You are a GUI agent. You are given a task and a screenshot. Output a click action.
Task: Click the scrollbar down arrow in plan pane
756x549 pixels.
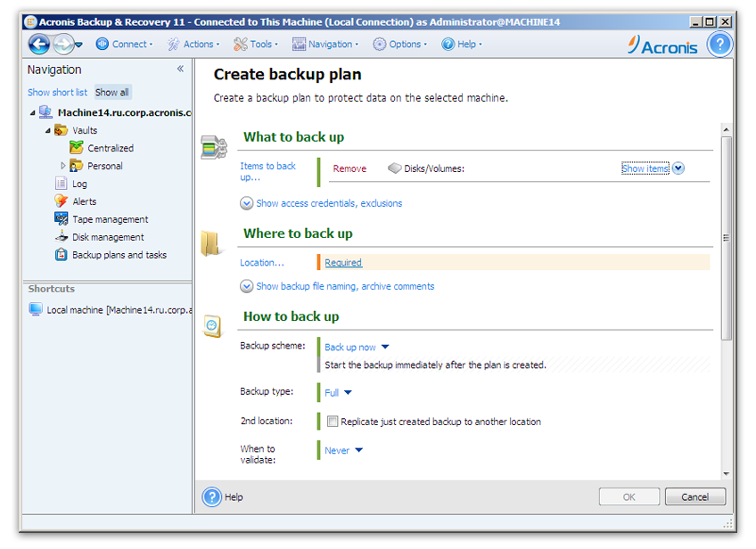pyautogui.click(x=726, y=474)
